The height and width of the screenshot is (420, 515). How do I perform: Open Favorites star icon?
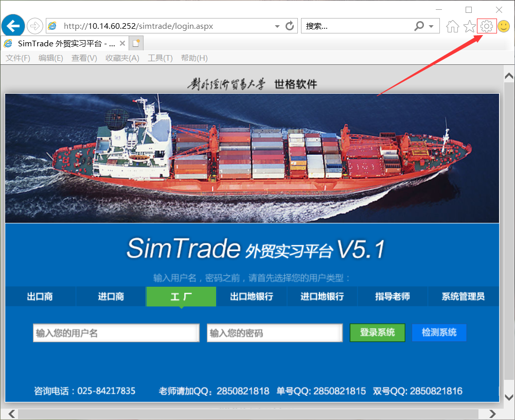(x=470, y=26)
